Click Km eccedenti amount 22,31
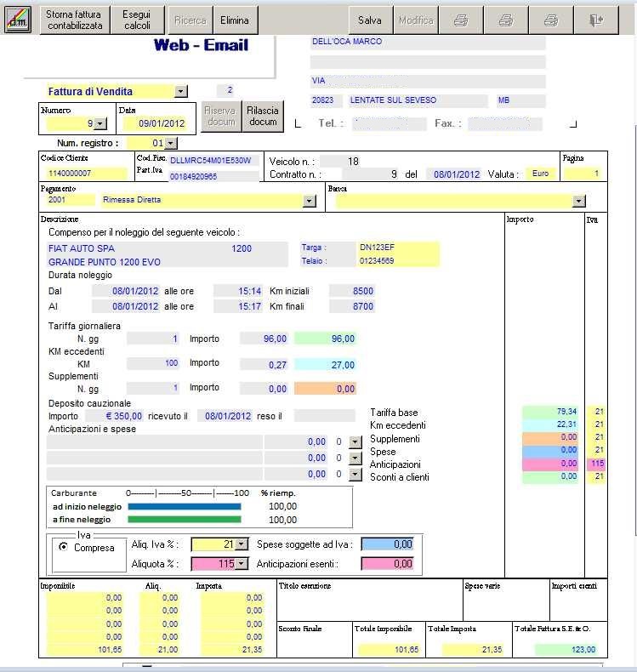This screenshot has height=672, width=637. [550, 424]
